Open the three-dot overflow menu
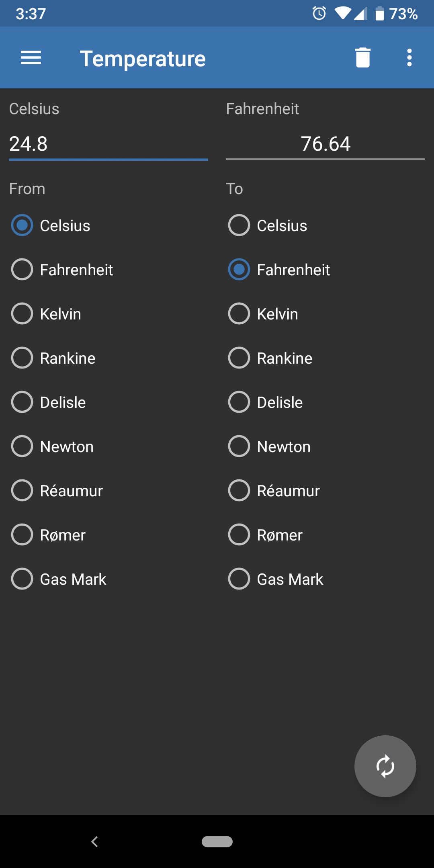 coord(409,58)
